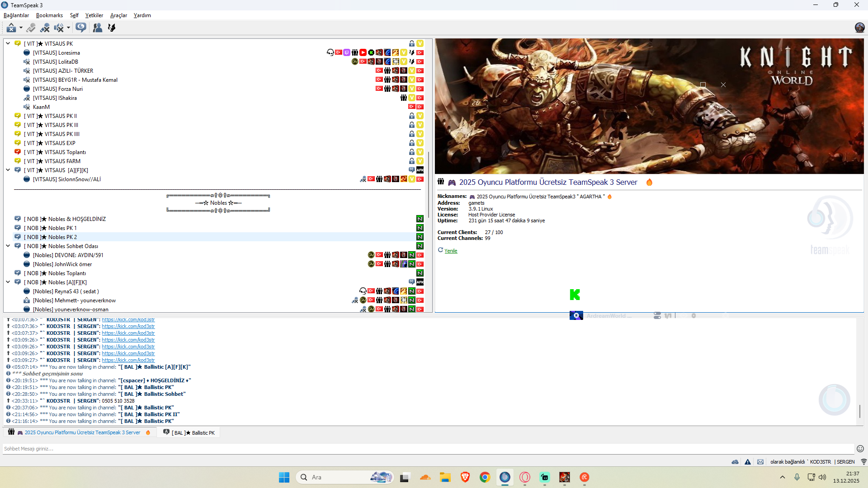Collapse the Nobles Sohbet Odası channel
Viewport: 868px width, 488px height.
8,246
